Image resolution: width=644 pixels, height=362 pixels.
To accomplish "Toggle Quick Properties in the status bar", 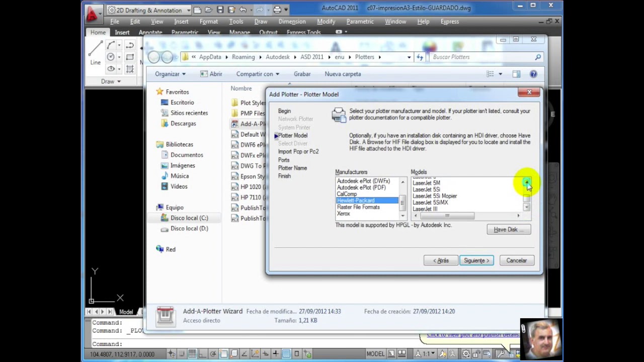I will 297,353.
